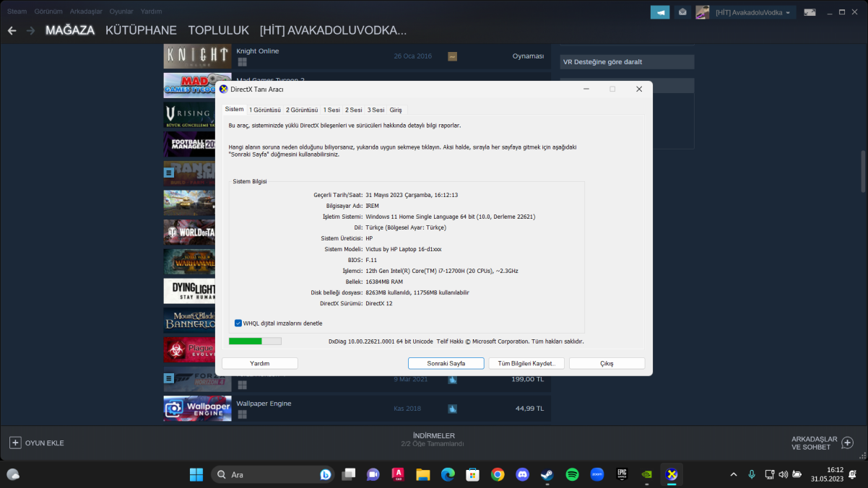Open Task View on taskbar
Viewport: 868px width, 488px height.
349,474
